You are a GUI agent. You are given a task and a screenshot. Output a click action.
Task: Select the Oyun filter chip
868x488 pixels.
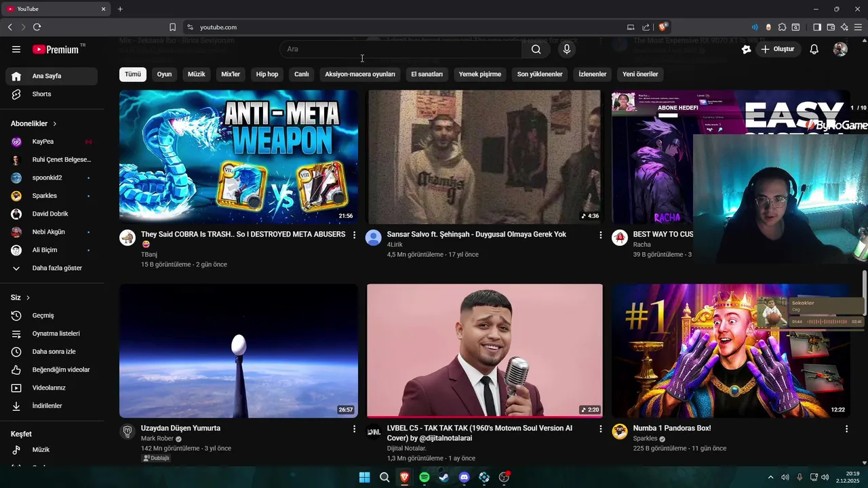coord(164,75)
